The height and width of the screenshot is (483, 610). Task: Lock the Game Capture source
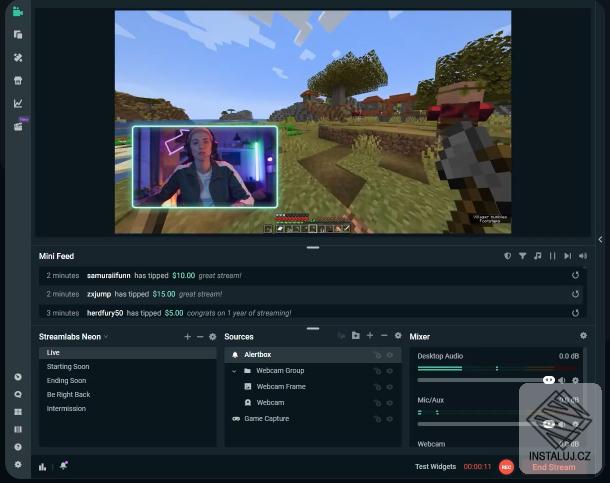click(377, 419)
